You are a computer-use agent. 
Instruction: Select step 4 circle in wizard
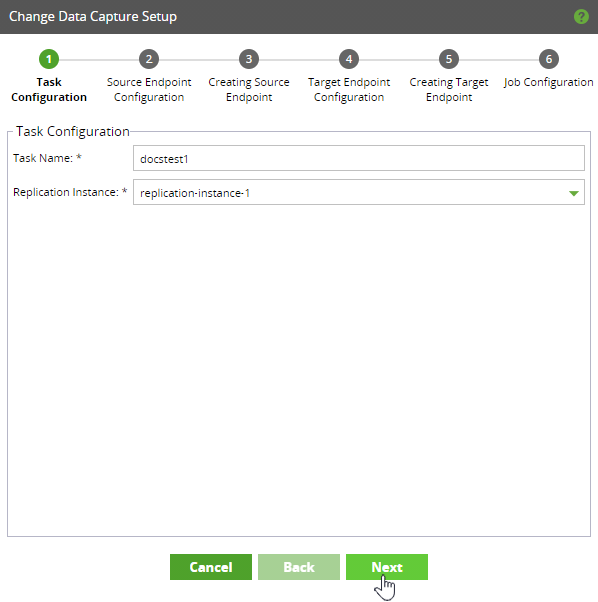pyautogui.click(x=349, y=59)
